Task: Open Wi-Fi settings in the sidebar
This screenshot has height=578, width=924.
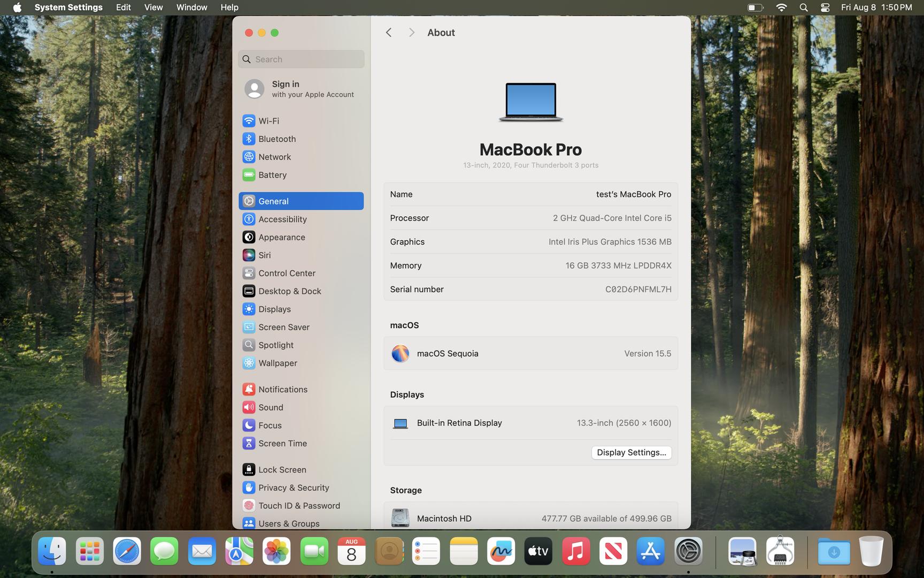Action: (x=301, y=121)
